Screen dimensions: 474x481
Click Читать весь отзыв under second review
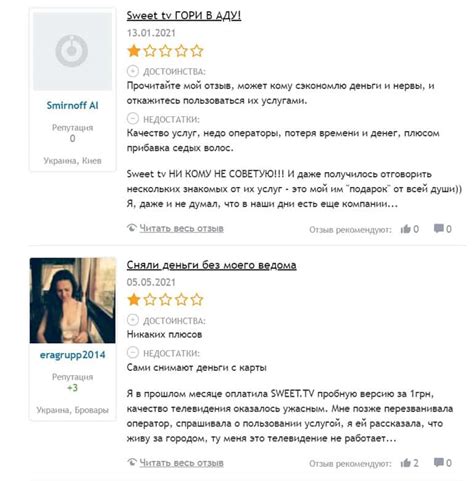(181, 463)
